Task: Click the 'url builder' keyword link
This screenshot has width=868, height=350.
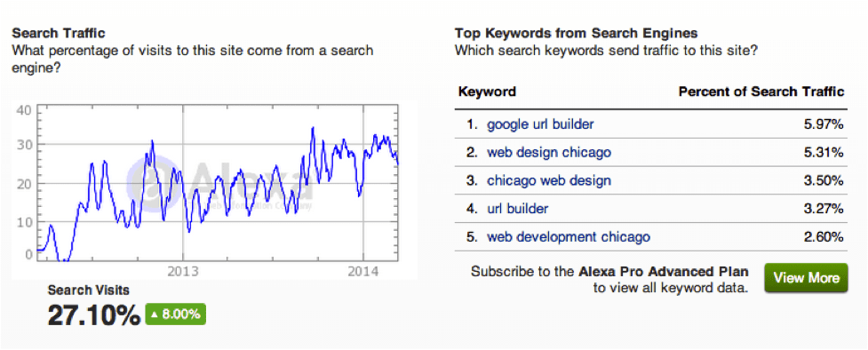Action: 518,209
